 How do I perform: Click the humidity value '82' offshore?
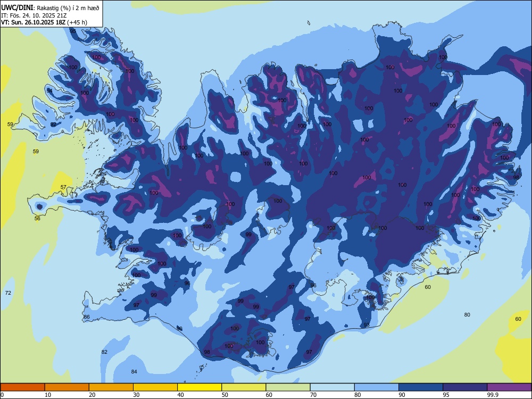[x=104, y=352]
